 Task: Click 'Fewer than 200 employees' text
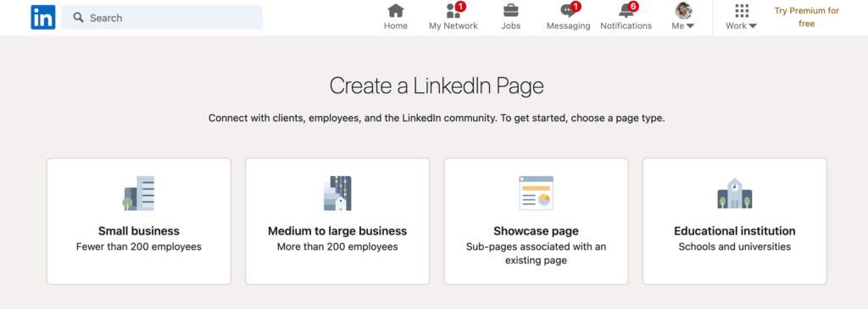click(x=139, y=247)
